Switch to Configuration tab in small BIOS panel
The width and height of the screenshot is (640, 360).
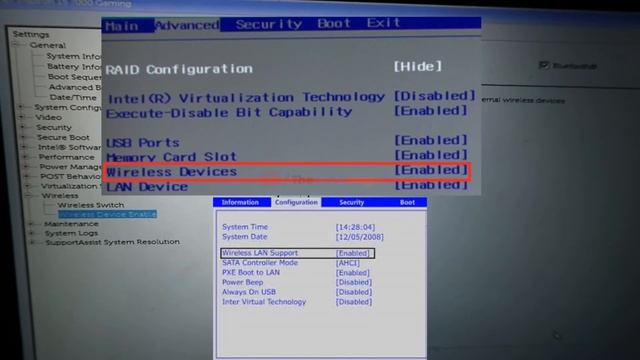(x=296, y=202)
